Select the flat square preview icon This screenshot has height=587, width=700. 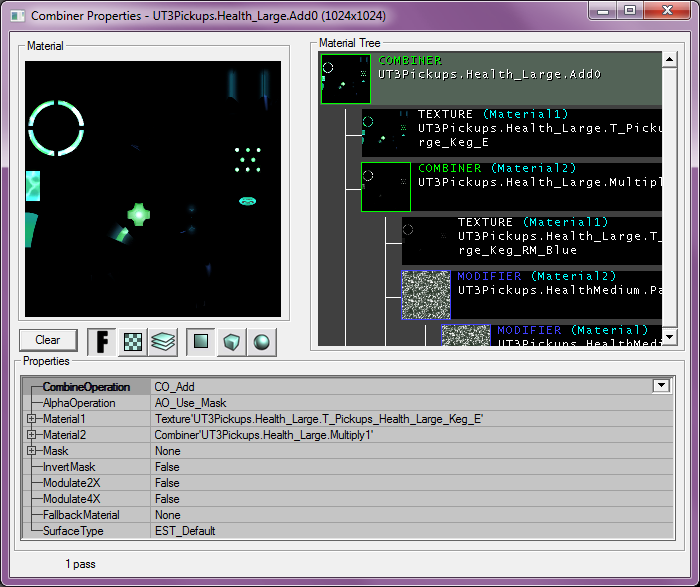[x=202, y=342]
